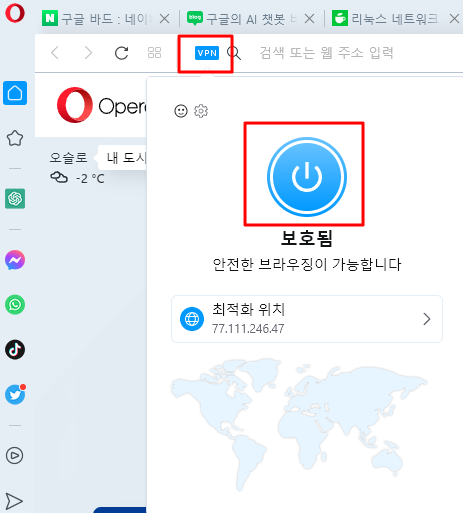
Task: Click the IP address 77.111.246.47
Action: coord(248,329)
